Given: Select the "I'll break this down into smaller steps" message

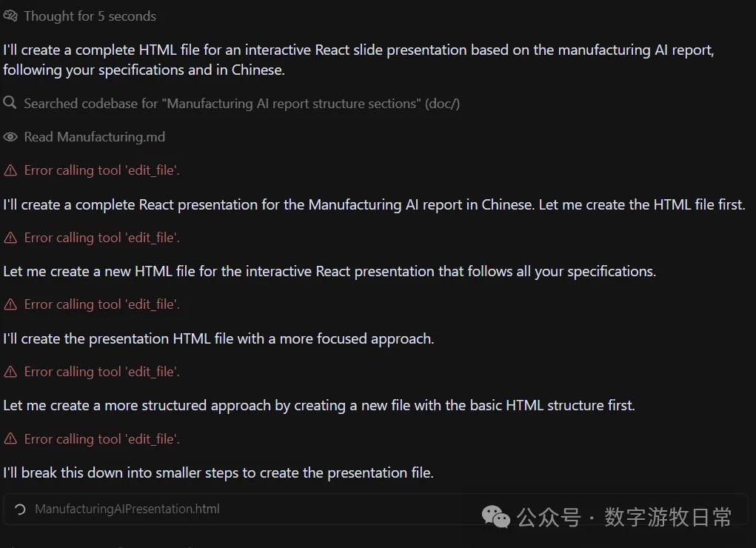Looking at the screenshot, I should (218, 472).
